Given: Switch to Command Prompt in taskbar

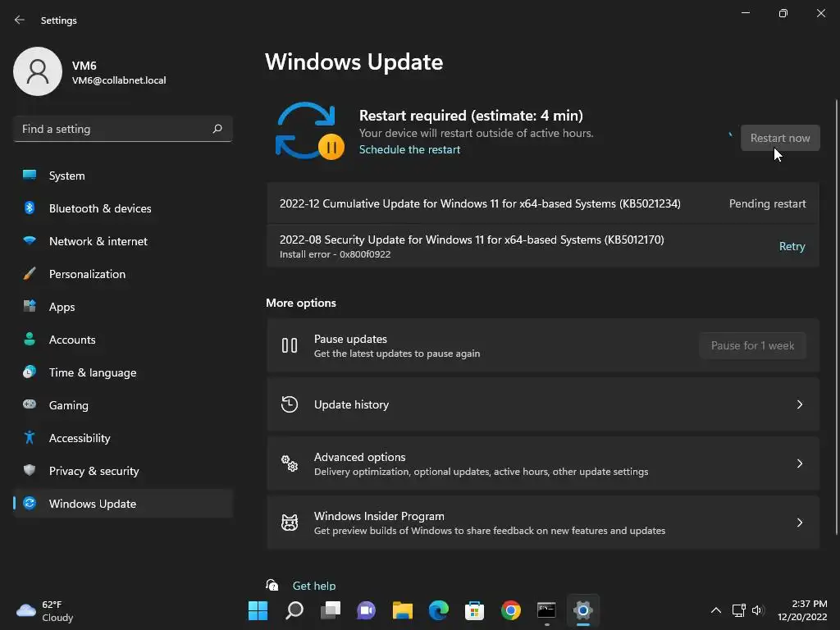Looking at the screenshot, I should (x=546, y=610).
